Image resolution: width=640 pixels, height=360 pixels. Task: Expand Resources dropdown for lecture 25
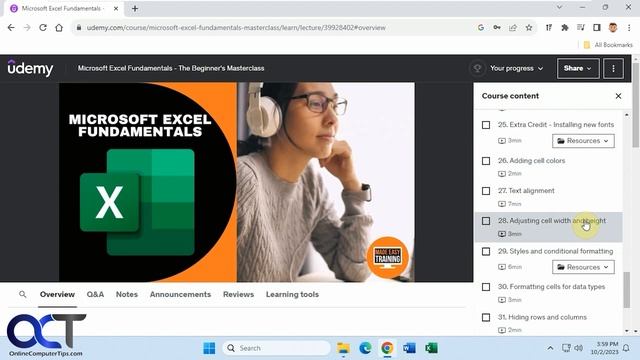click(583, 141)
